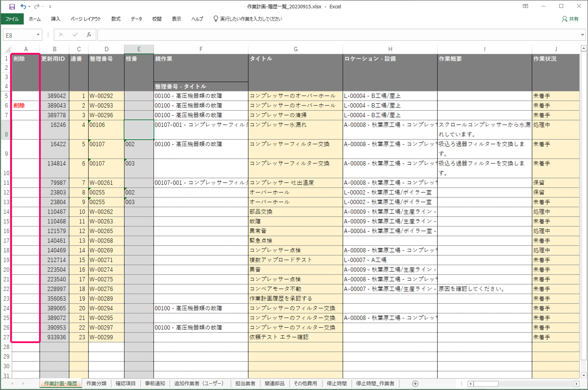Click the 共有 share button

570,19
